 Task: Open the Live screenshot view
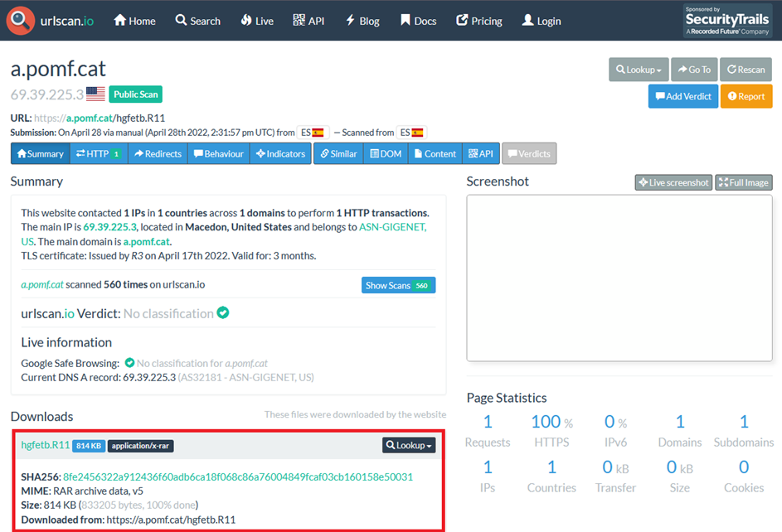[673, 182]
